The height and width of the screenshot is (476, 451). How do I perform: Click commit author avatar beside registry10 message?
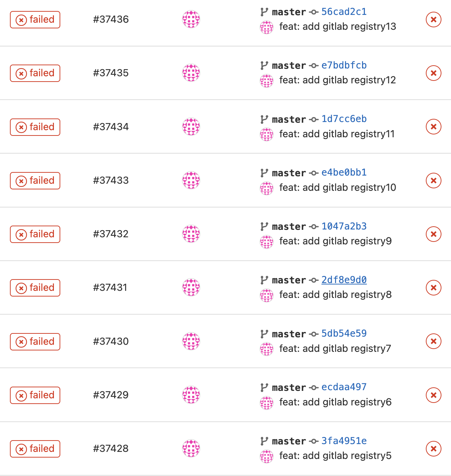[267, 188]
